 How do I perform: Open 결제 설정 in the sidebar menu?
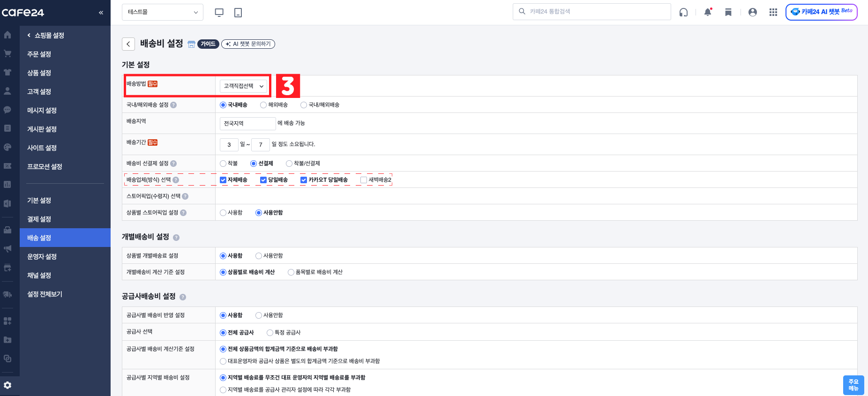pyautogui.click(x=39, y=219)
